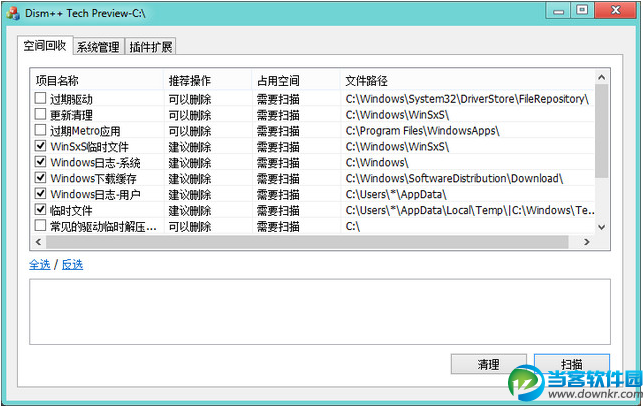Minimize the Dism++ window
This screenshot has width=644, height=408.
click(559, 10)
